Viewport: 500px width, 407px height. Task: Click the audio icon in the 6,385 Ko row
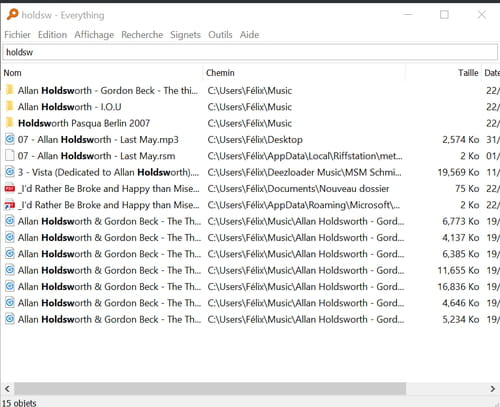[x=10, y=253]
